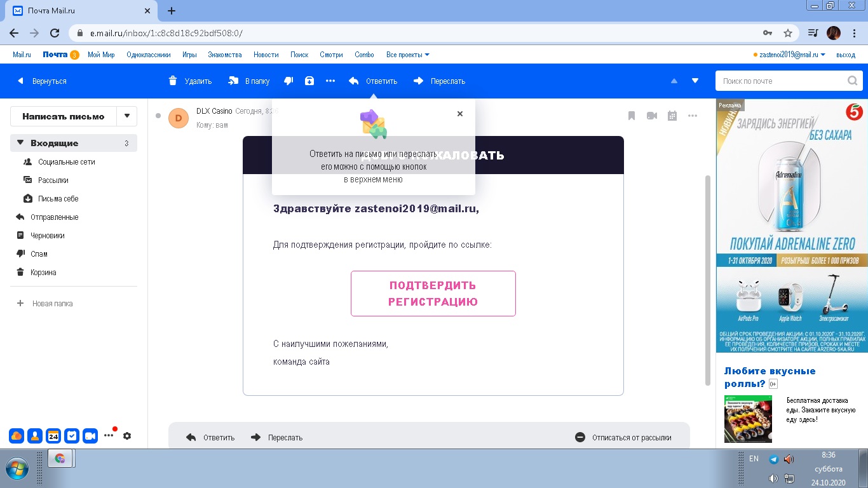868x488 pixels.
Task: Click the bottom Ответить button
Action: (x=210, y=437)
